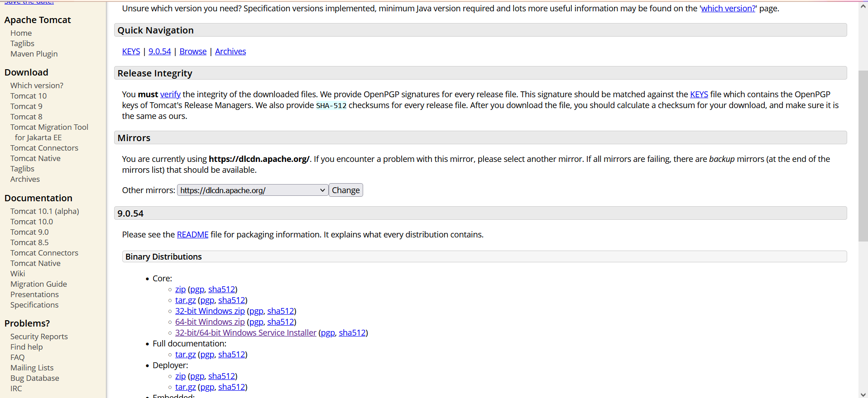The image size is (868, 398).
Task: Click scrollbar down arrow
Action: click(x=863, y=394)
